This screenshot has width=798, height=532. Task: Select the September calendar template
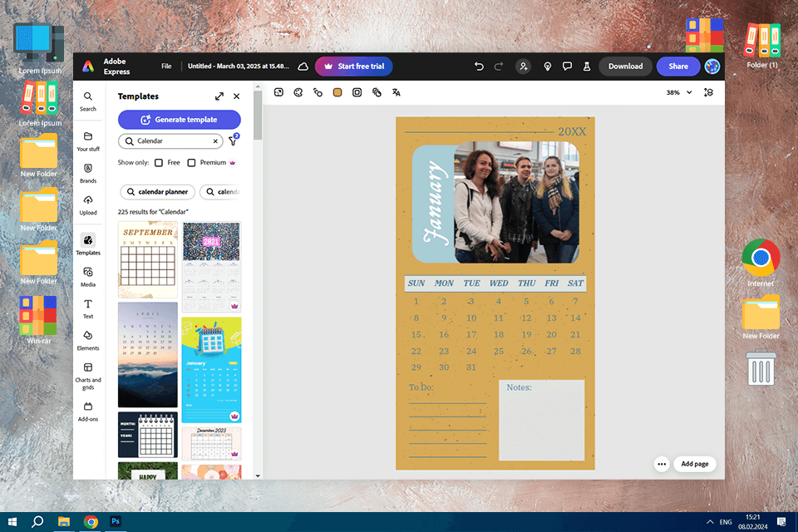click(148, 259)
